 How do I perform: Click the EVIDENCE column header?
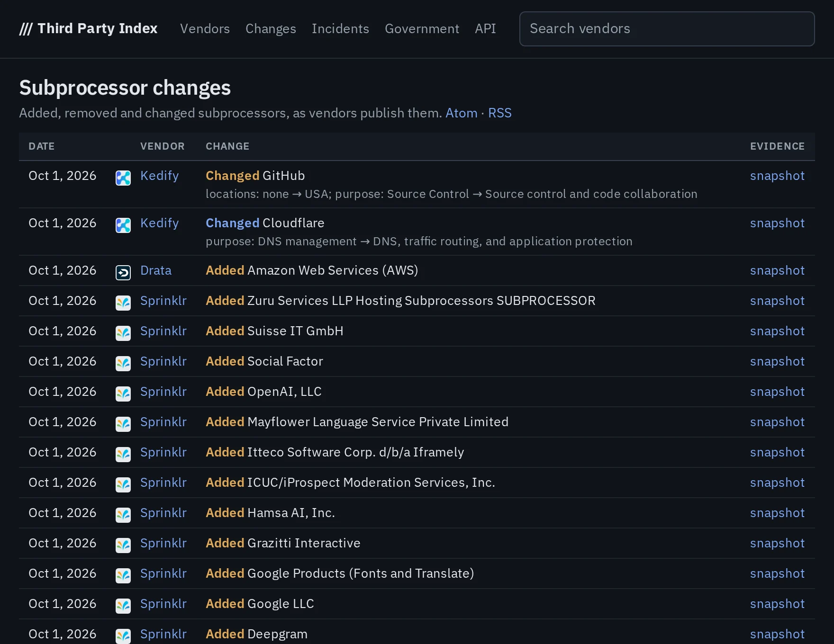click(777, 146)
